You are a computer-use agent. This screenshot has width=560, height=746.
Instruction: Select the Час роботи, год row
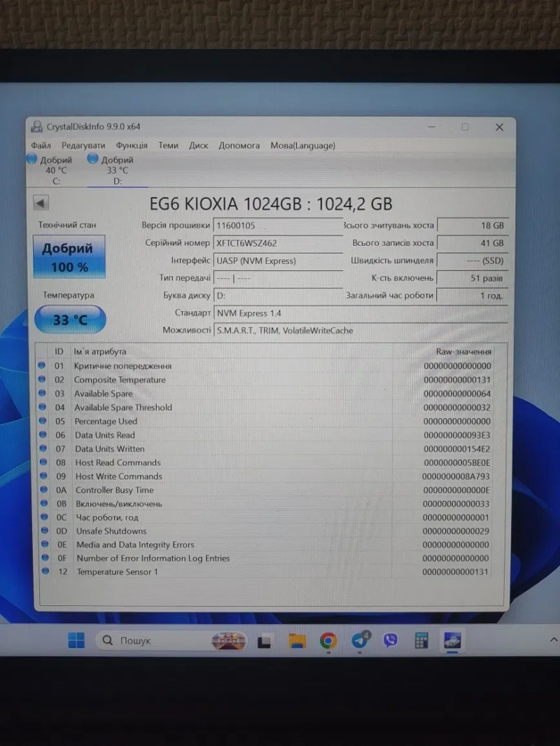point(265,518)
